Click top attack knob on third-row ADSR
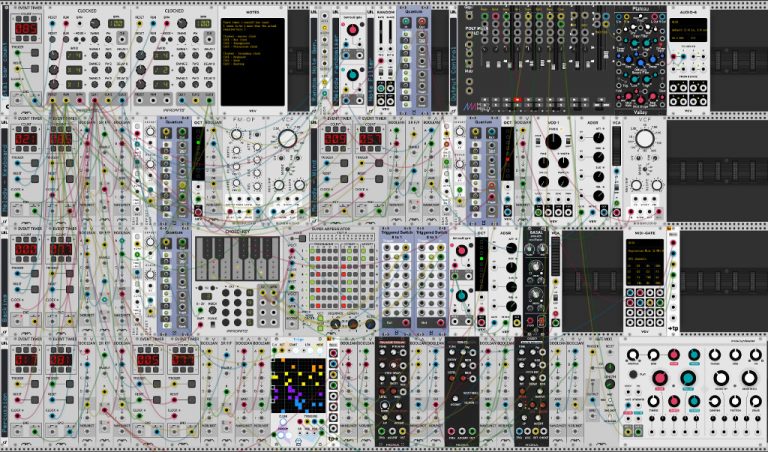The image size is (768, 452). coord(511,248)
